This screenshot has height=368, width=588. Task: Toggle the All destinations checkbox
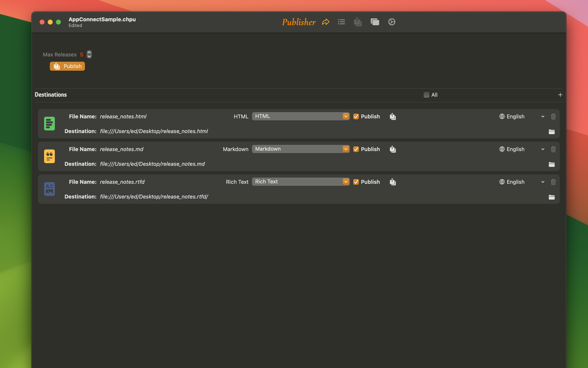pos(426,95)
